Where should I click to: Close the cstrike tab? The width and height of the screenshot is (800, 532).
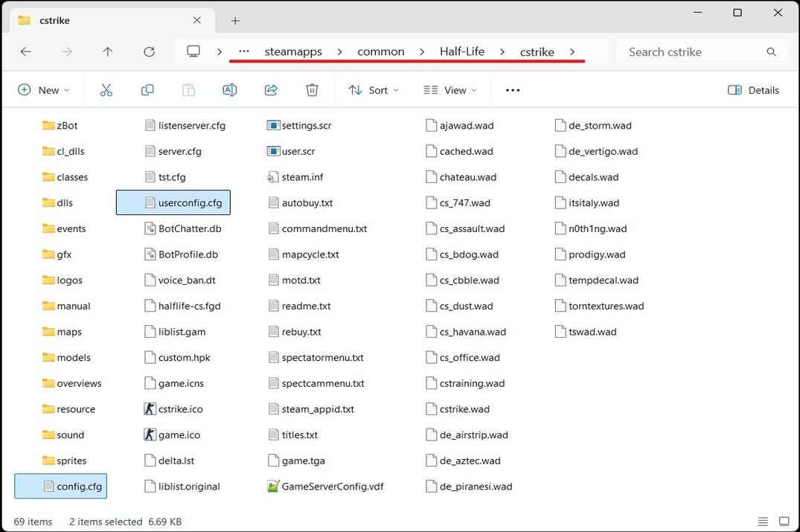[197, 20]
